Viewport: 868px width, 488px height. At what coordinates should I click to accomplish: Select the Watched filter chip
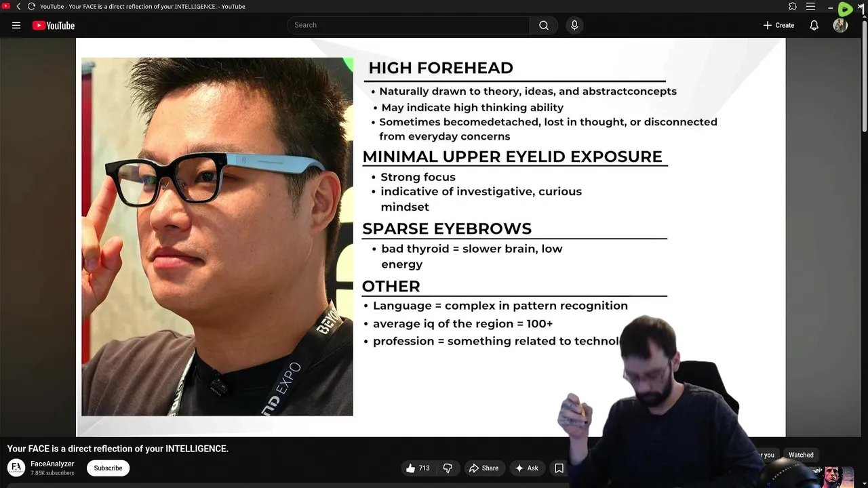(x=801, y=455)
